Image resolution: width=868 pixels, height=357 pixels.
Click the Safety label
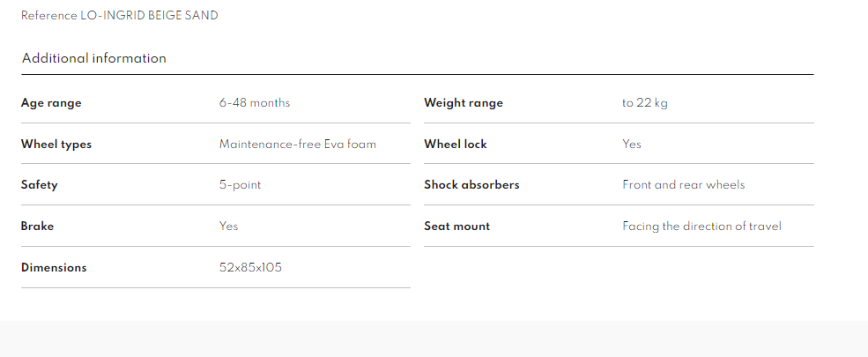40,185
